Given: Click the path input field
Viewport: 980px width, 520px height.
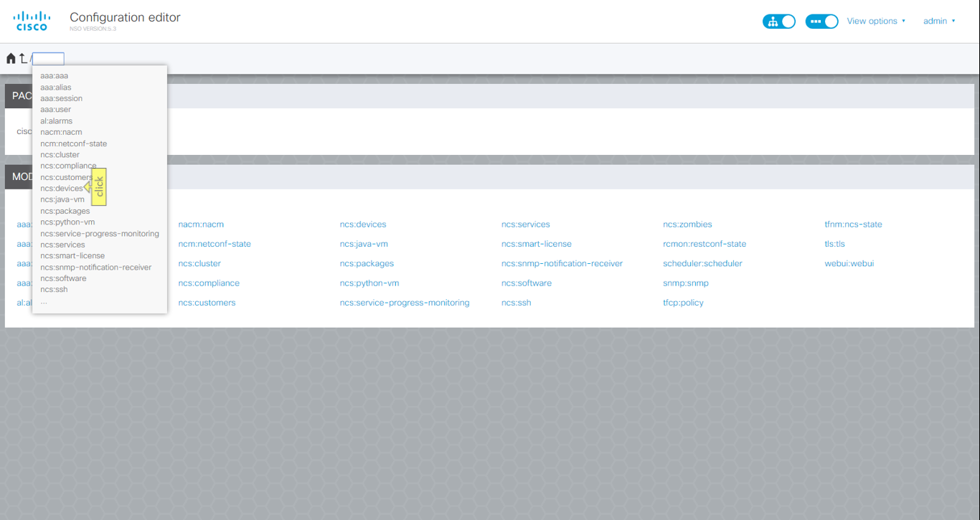Looking at the screenshot, I should coord(48,59).
